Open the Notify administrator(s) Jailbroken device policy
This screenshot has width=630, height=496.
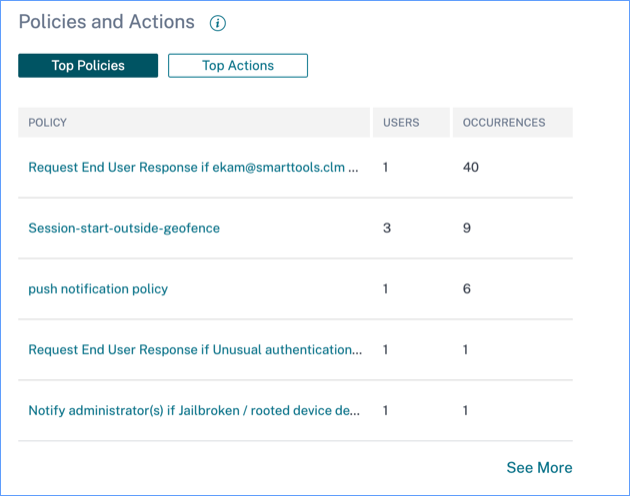tap(194, 411)
